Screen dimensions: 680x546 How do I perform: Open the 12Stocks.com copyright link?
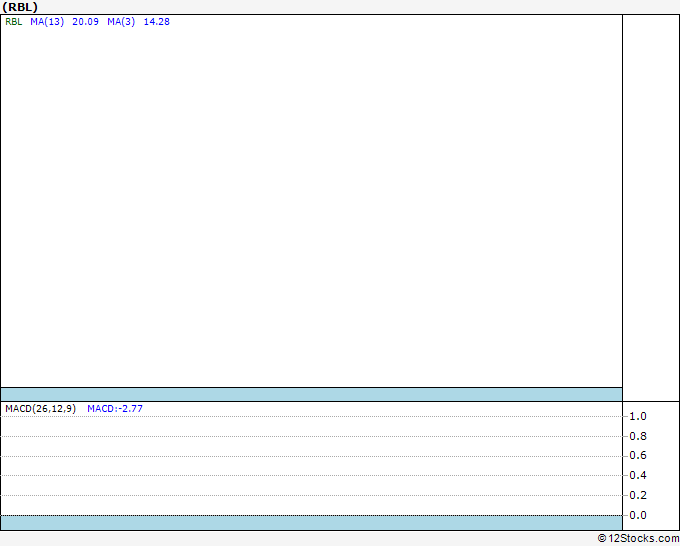pos(638,539)
